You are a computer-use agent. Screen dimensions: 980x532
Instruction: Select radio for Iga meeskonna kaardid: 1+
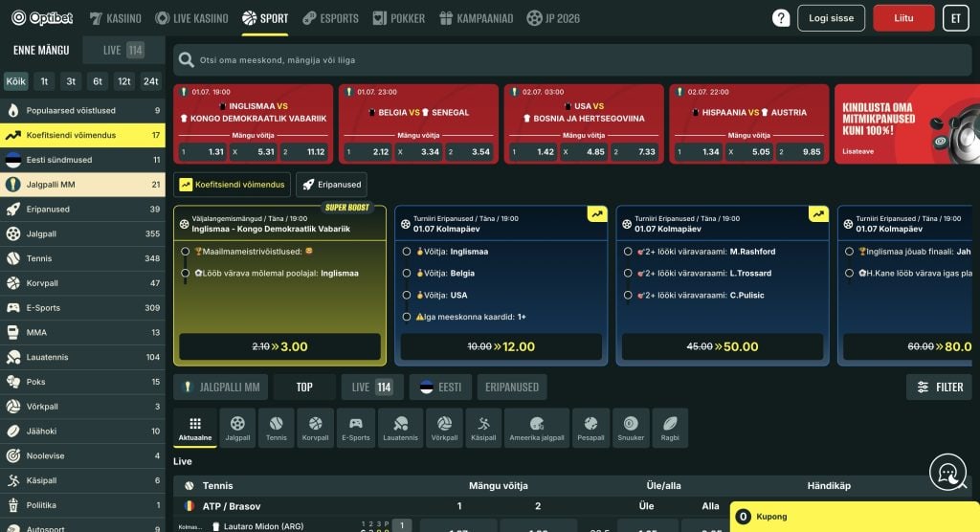coord(406,317)
